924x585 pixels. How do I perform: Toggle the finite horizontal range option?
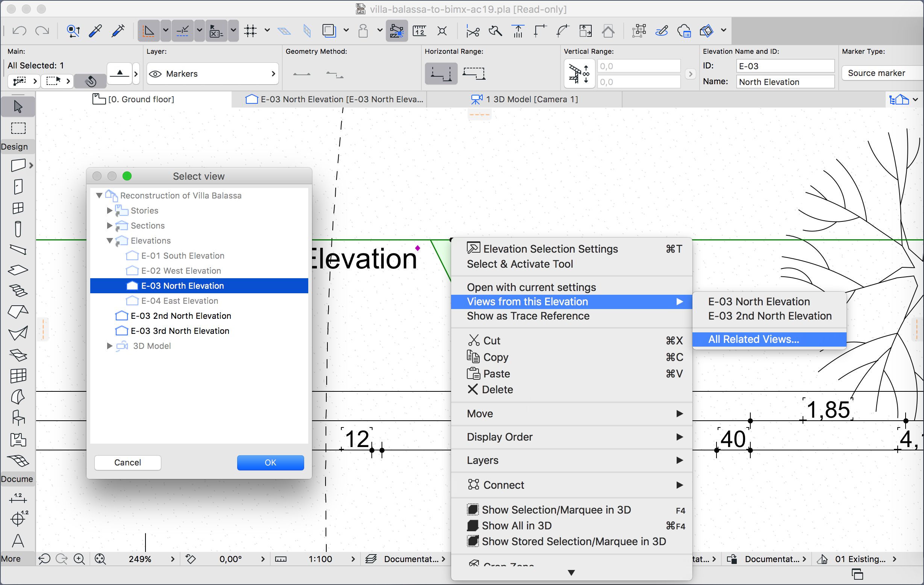tap(474, 73)
